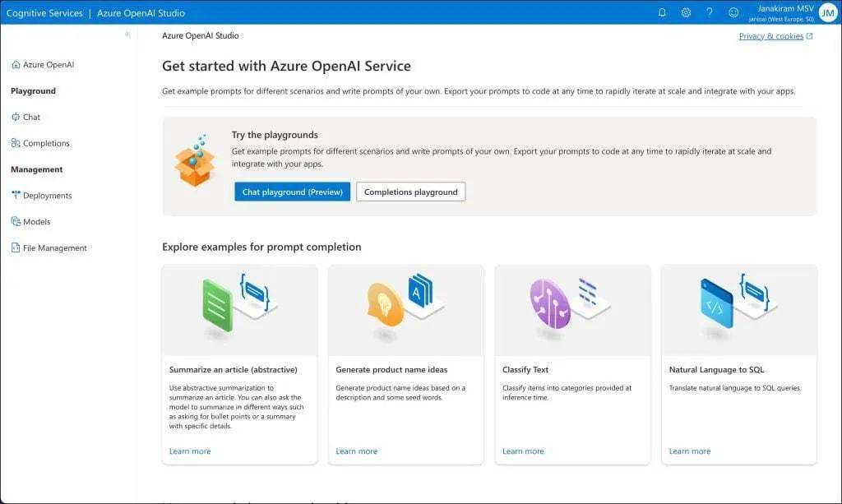Open the feedback smiley icon

(x=733, y=12)
